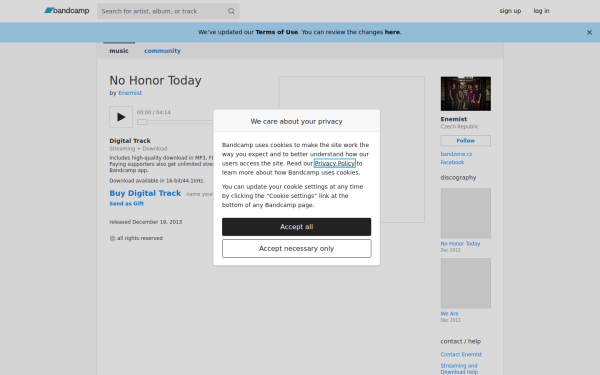Open Terms of Use link in banner

[x=277, y=32]
